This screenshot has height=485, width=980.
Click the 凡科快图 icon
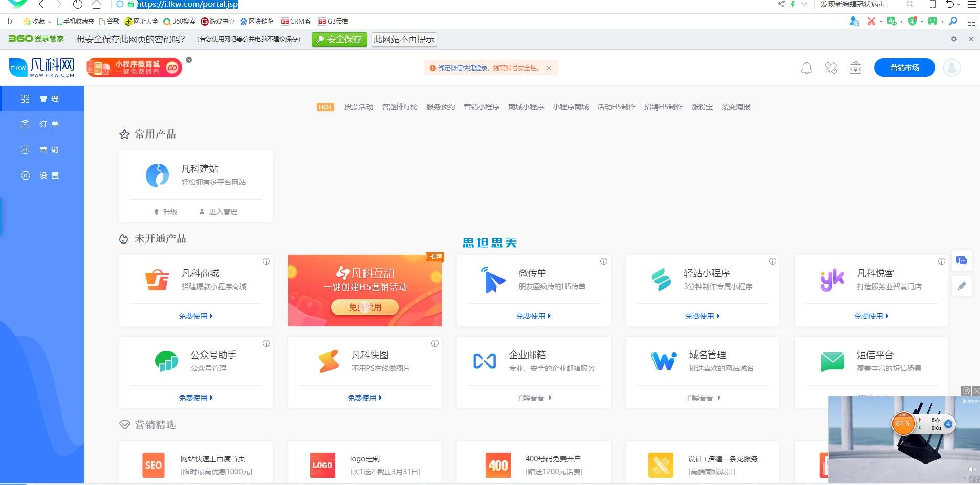(329, 361)
